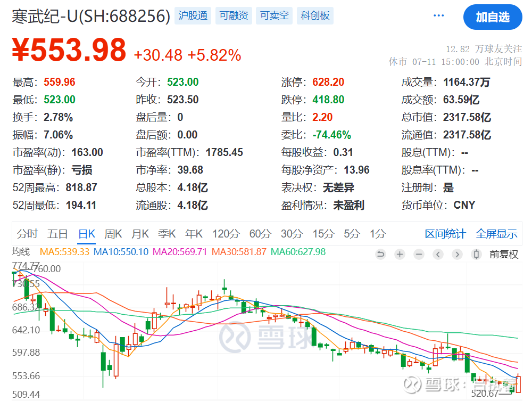Image resolution: width=532 pixels, height=401 pixels.
Task: Click the 振幅 value 7.06%
Action: (59, 135)
